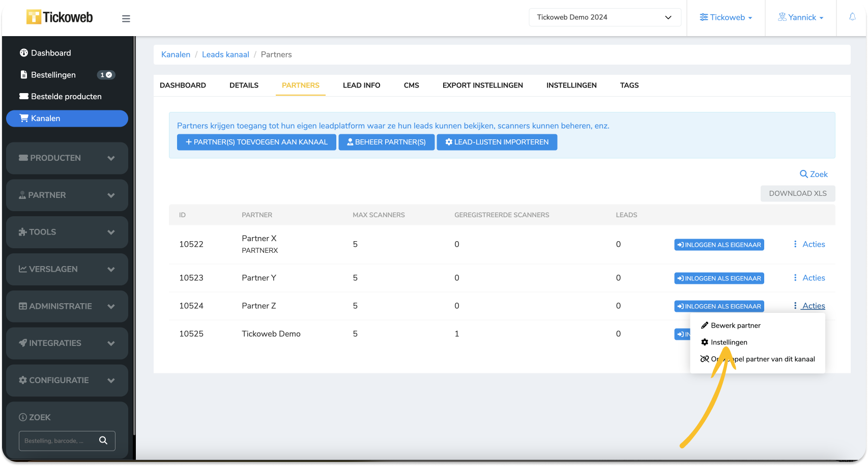Log in as owner for Partner Z
868x466 pixels.
tap(719, 306)
